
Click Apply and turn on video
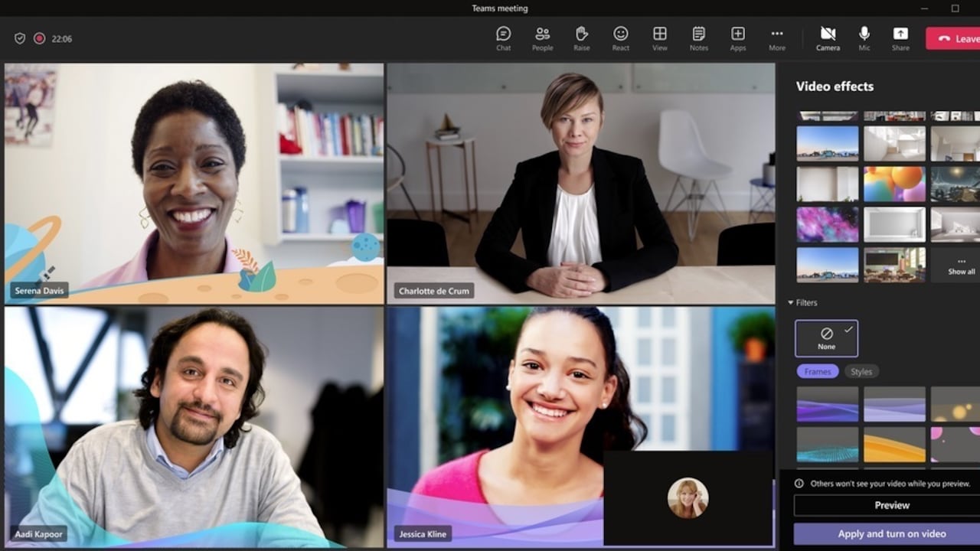891,533
